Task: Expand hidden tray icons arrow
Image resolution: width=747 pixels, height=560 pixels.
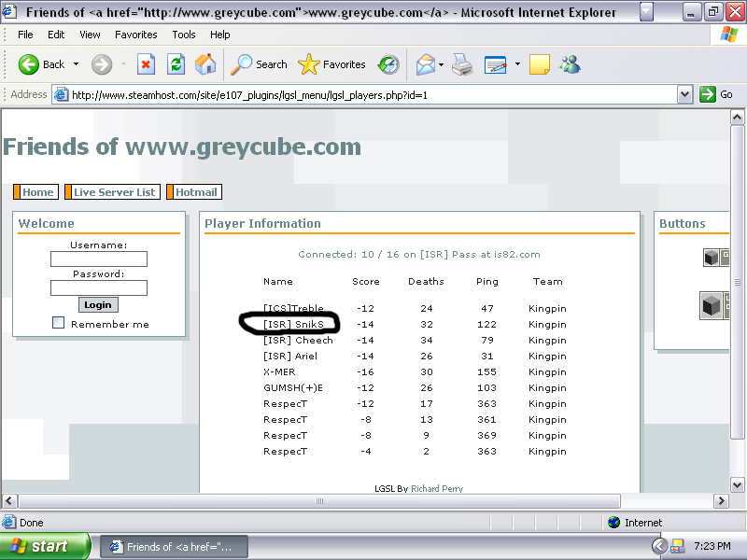Action: click(x=659, y=546)
